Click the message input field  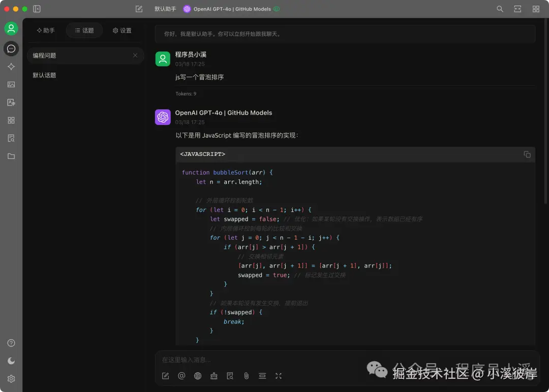[x=305, y=360]
